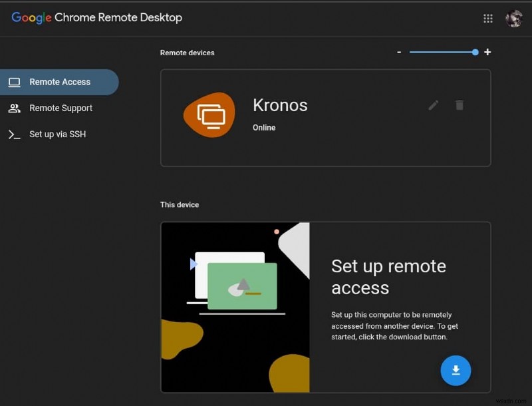Click the terminal icon next to Set up via SSH

coord(16,134)
